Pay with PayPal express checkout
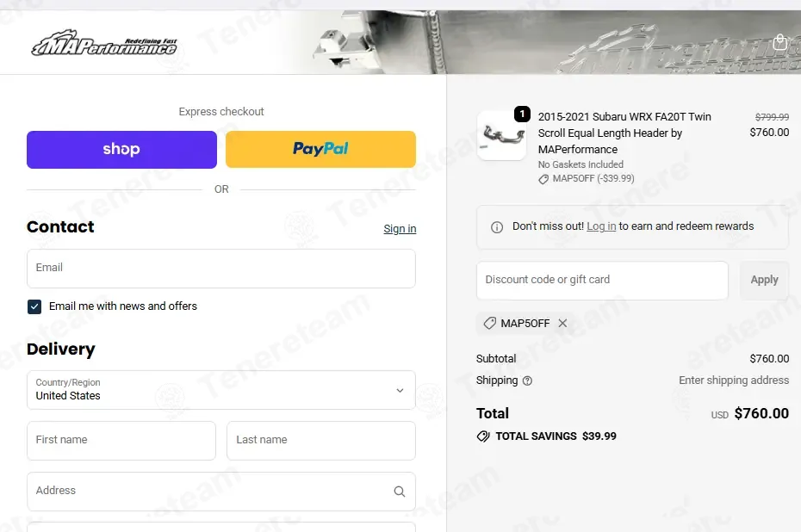The height and width of the screenshot is (532, 801). (320, 149)
